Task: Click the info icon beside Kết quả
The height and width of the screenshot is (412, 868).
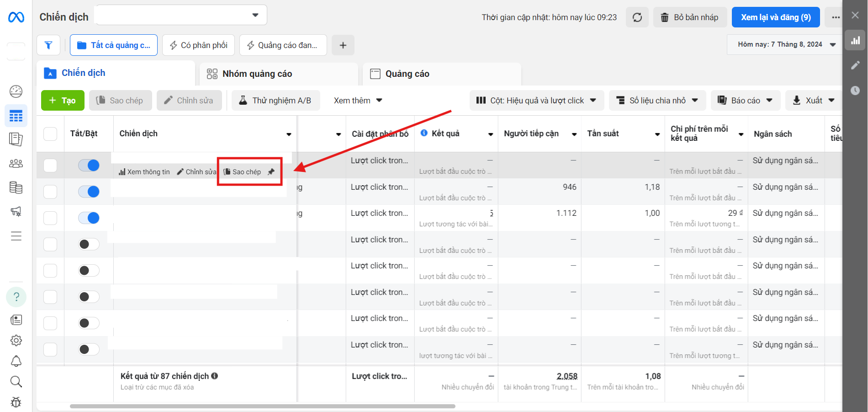Action: click(x=424, y=133)
